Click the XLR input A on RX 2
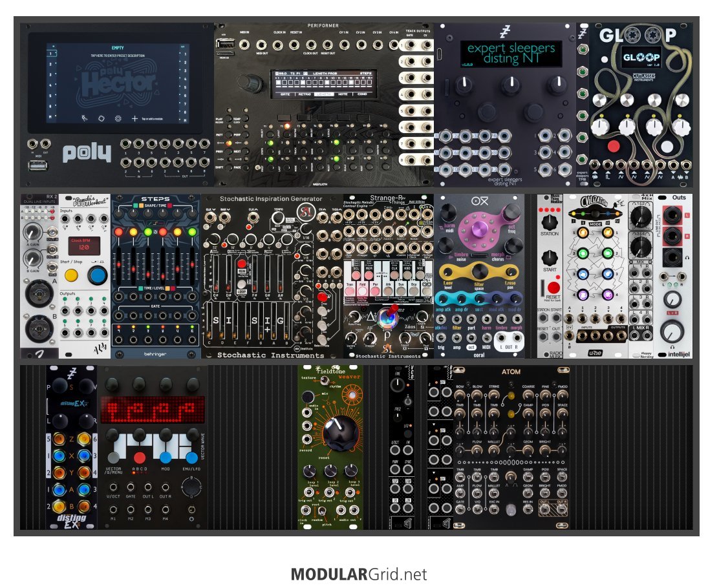 (x=39, y=293)
